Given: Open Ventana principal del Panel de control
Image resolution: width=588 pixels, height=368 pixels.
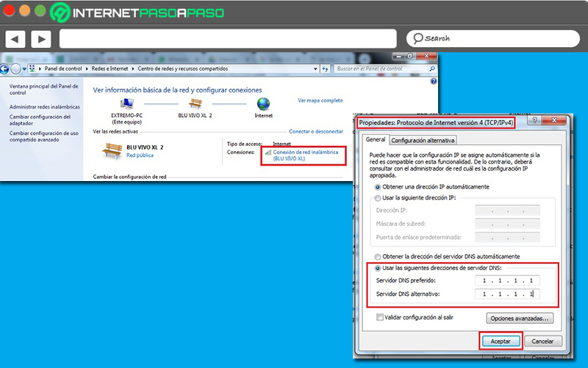Looking at the screenshot, I should [x=43, y=89].
